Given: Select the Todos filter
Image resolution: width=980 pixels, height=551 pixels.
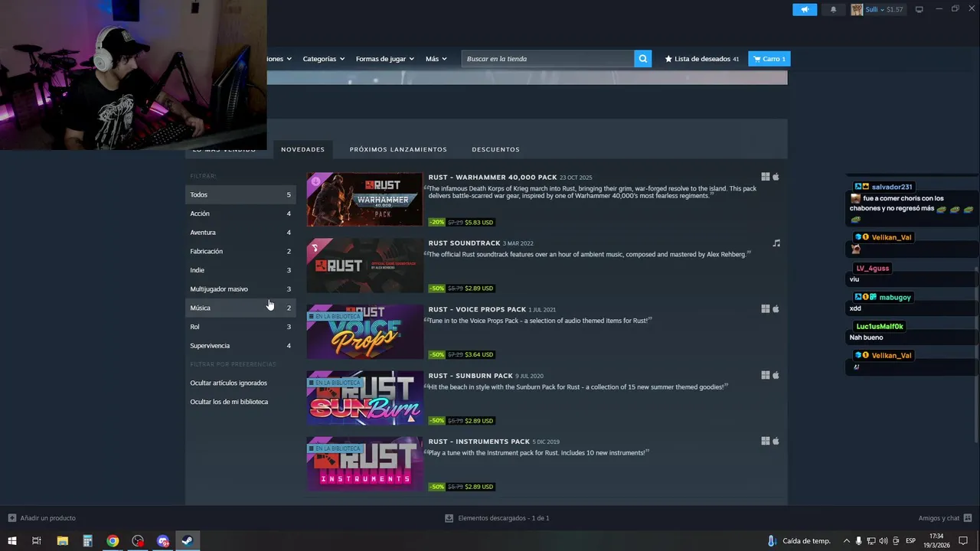Looking at the screenshot, I should point(240,194).
